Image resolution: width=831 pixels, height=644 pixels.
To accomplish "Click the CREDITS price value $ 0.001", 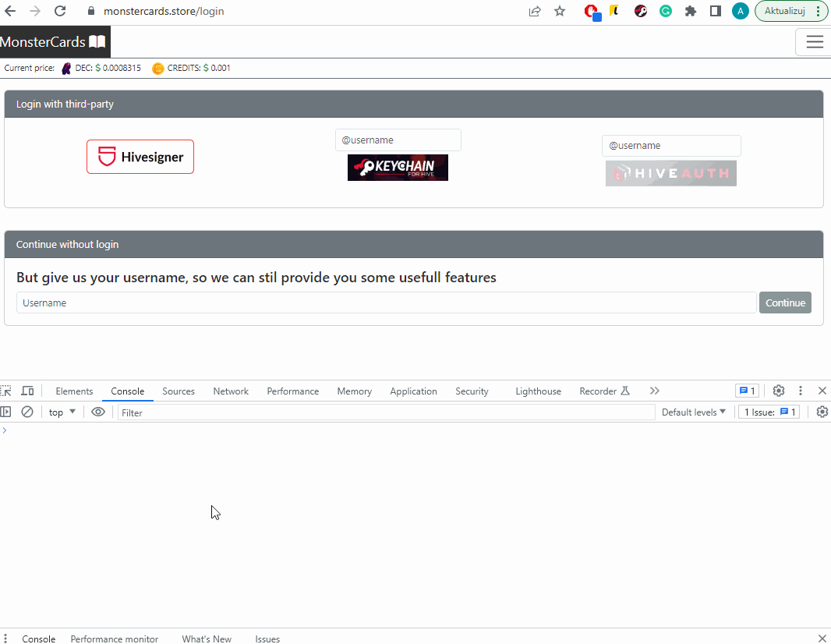I will click(x=217, y=68).
